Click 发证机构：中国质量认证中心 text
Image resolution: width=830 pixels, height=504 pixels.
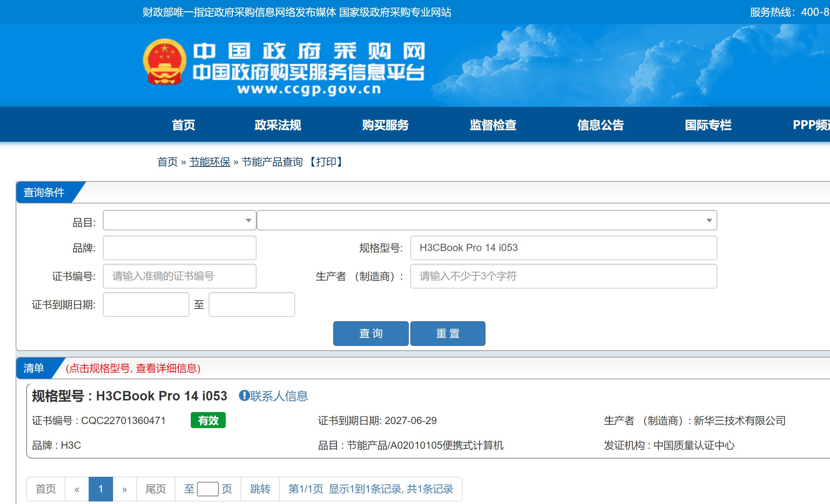669,445
